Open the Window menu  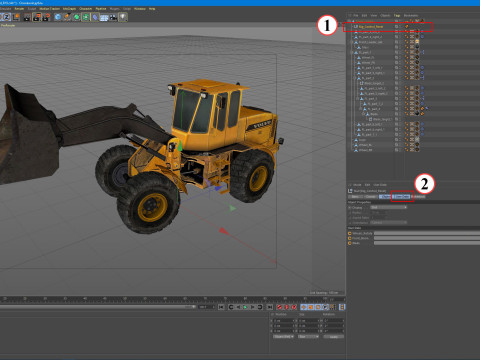coord(140,9)
